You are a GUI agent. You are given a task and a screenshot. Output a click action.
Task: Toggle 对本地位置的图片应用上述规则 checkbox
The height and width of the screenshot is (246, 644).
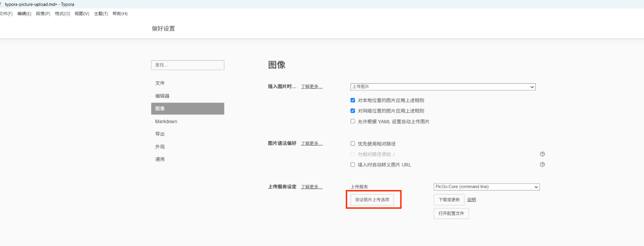tap(353, 100)
